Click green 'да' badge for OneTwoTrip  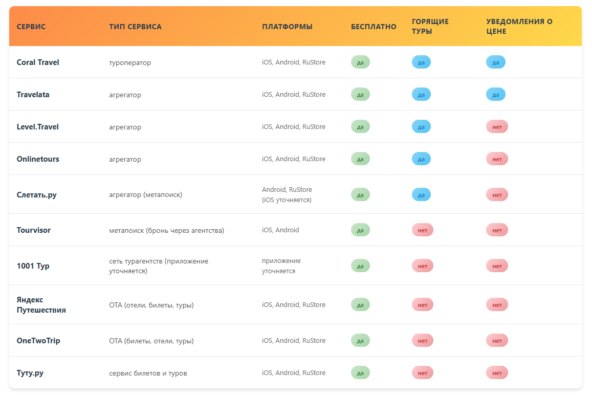click(360, 341)
